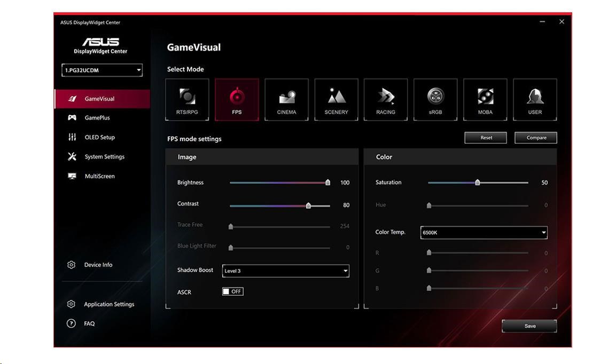The image size is (616, 364).
Task: Expand the Shadow Boost Level 3 dropdown
Action: [286, 271]
